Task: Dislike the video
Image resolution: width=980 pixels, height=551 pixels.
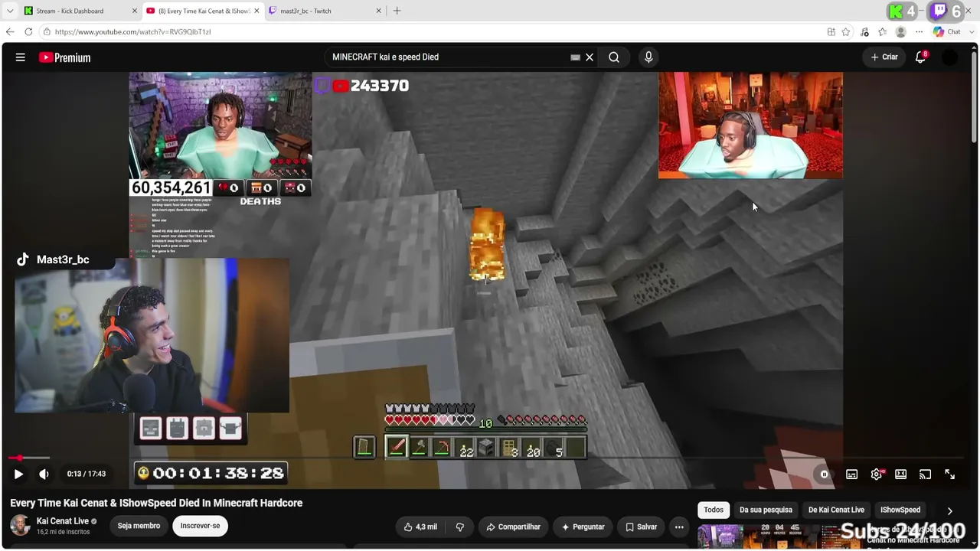Action: pos(460,527)
